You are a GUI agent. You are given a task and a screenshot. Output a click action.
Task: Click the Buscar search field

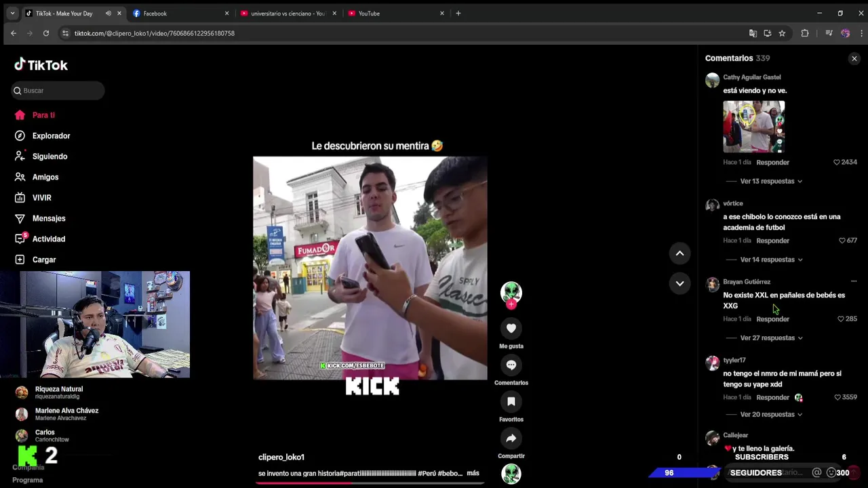(58, 90)
